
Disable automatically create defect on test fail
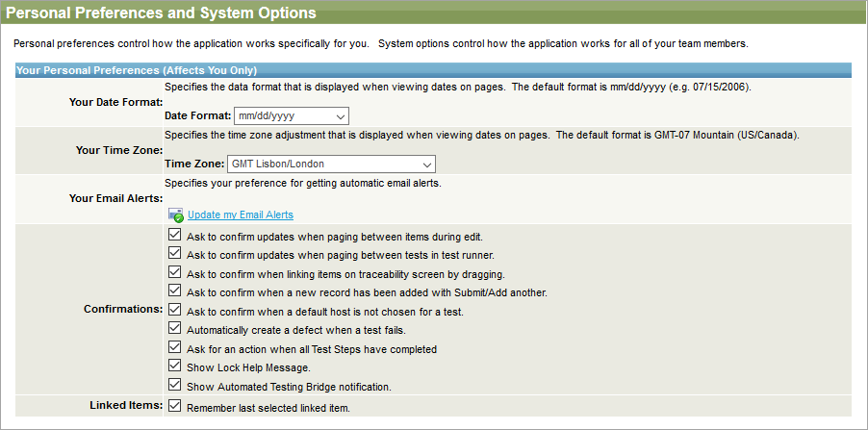tap(174, 329)
